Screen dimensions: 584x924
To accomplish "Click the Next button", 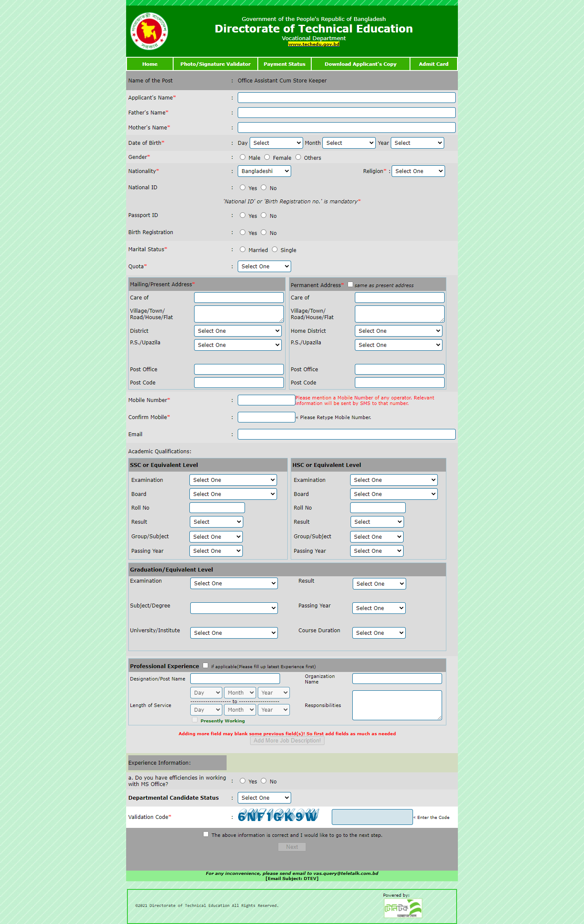I will tap(292, 847).
